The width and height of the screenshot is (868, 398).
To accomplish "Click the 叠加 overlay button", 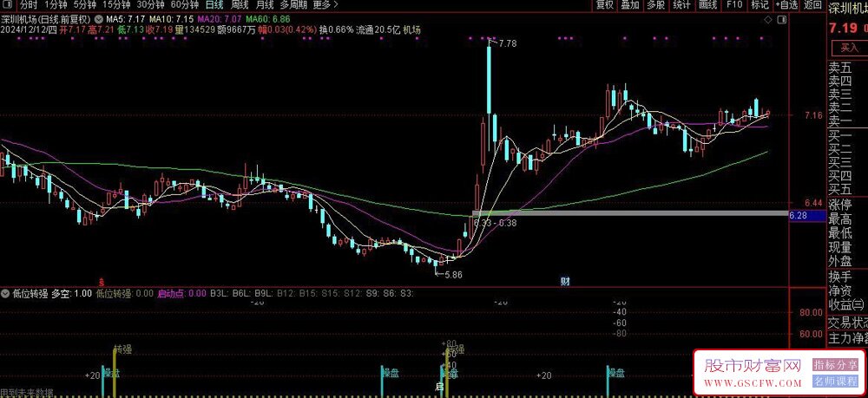I will pos(630,5).
